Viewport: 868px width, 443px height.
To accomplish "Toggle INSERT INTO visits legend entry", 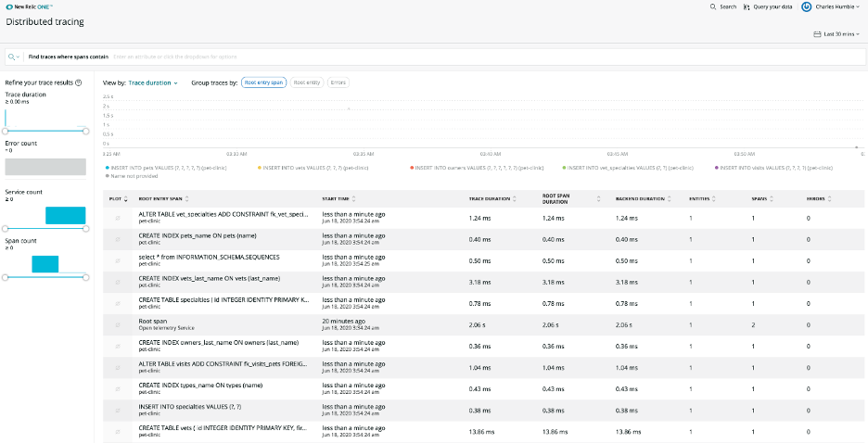I will pyautogui.click(x=774, y=168).
